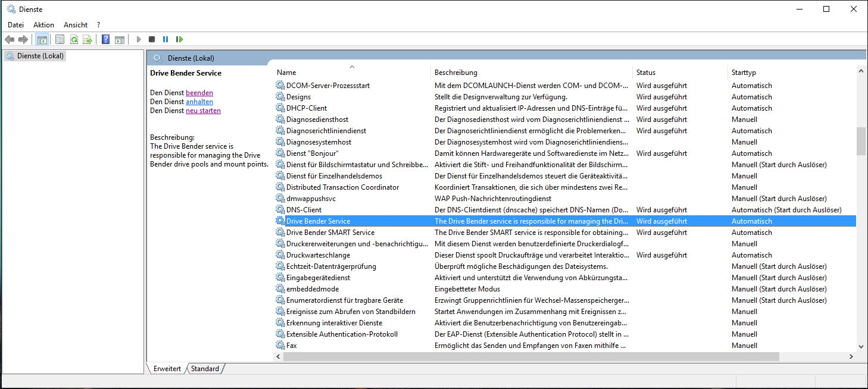868x389 pixels.
Task: Click gear icon next to embeddedmode
Action: coord(280,288)
